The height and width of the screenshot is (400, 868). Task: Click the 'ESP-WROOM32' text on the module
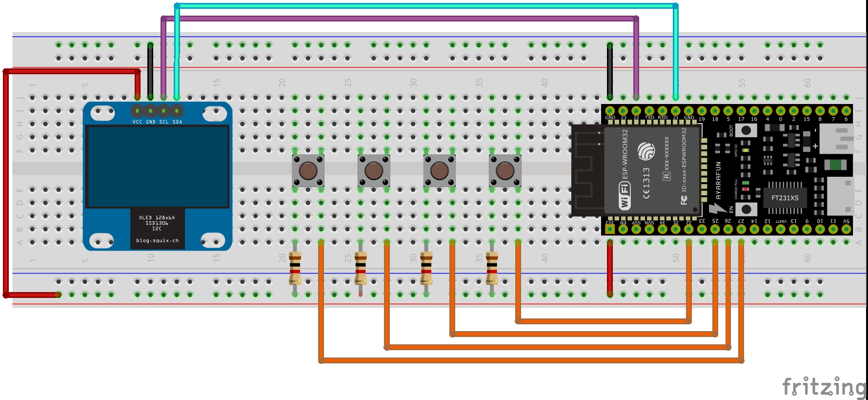[x=625, y=154]
